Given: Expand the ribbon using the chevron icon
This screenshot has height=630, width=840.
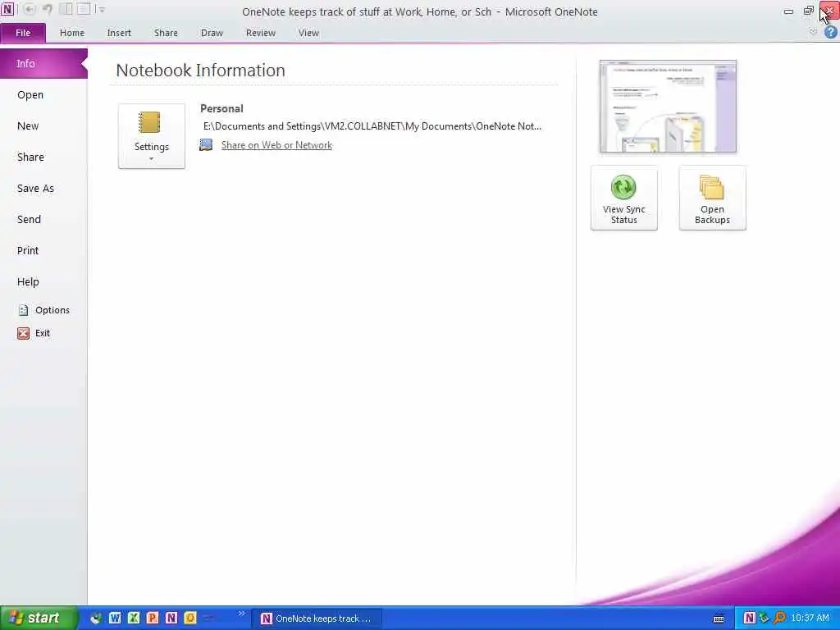Looking at the screenshot, I should tap(813, 32).
